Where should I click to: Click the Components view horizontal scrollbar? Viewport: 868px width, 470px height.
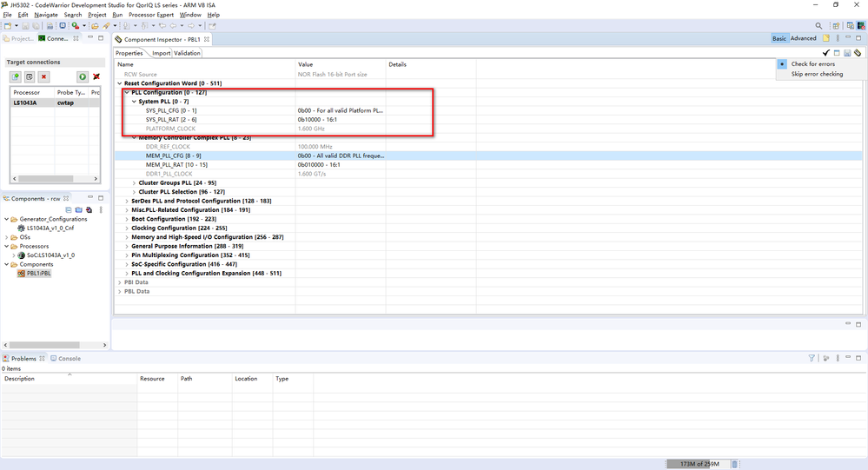[x=55, y=345]
